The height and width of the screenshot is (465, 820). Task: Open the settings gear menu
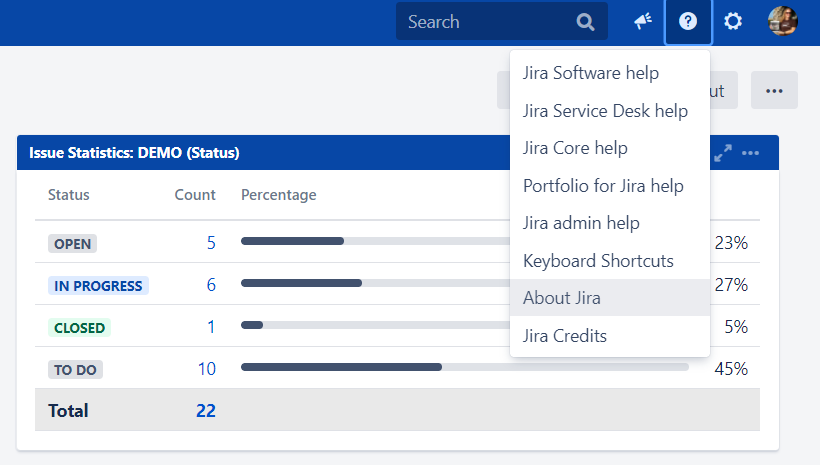point(733,21)
